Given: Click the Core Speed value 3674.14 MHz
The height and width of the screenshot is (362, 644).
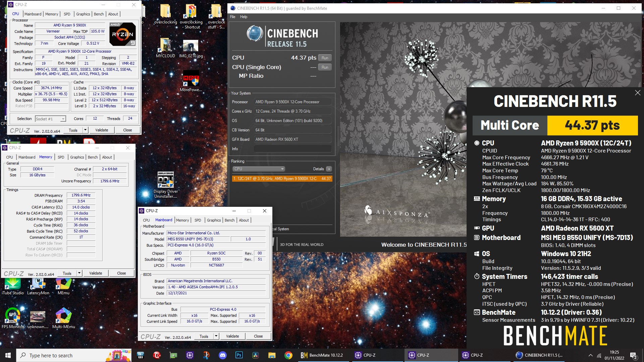Looking at the screenshot, I should click(x=51, y=88).
